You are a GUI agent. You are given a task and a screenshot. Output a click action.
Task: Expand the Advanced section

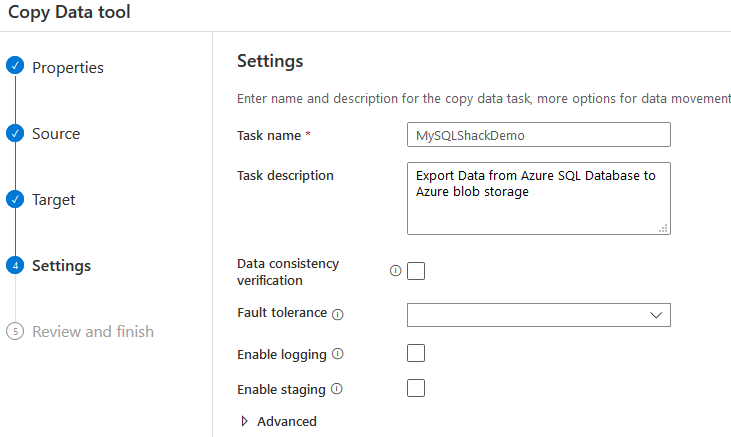click(x=278, y=422)
